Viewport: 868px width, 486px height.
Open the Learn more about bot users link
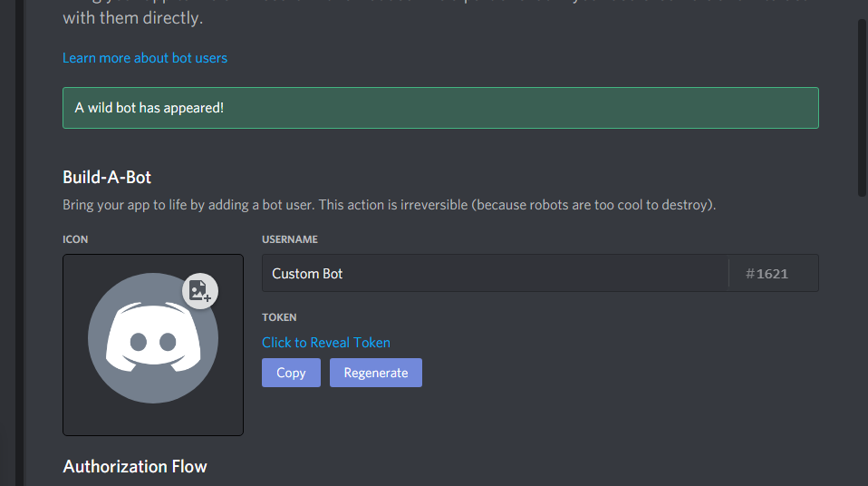145,58
